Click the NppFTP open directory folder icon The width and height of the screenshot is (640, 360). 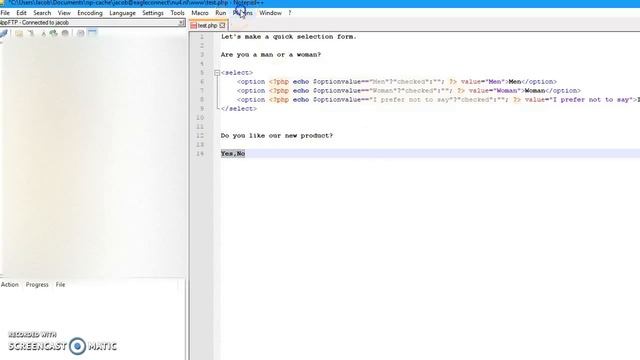coord(19,33)
